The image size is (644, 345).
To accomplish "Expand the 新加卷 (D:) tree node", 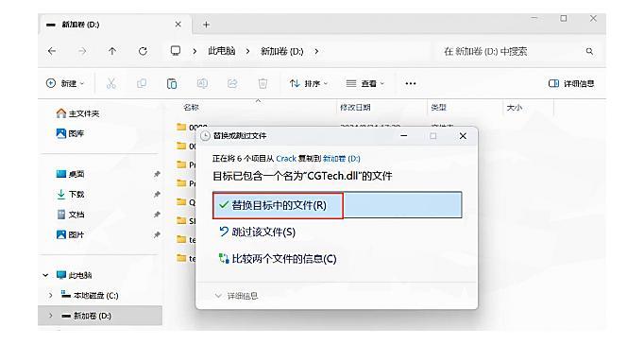I will (50, 316).
